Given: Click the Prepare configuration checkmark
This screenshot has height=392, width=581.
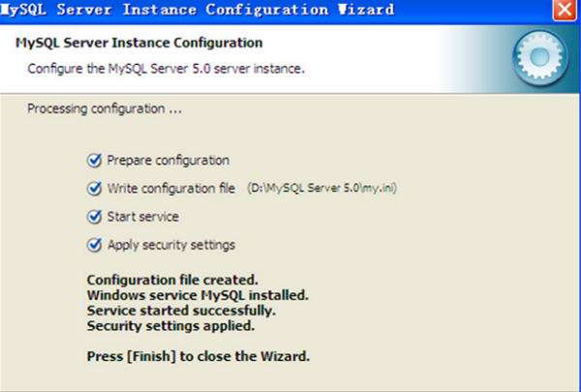Looking at the screenshot, I should tap(94, 161).
